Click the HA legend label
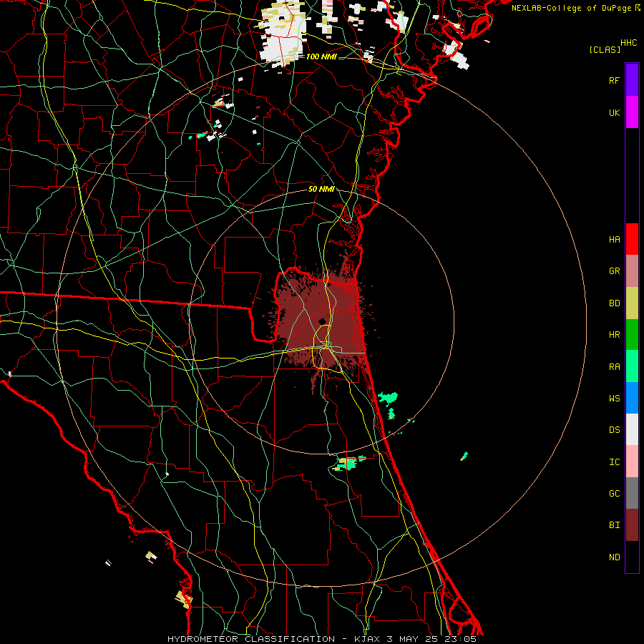The width and height of the screenshot is (644, 644). tap(614, 240)
